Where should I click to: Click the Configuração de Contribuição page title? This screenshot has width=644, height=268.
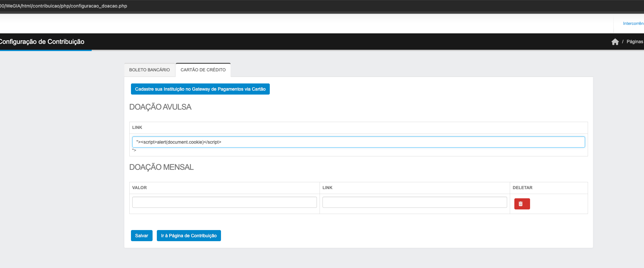pos(42,42)
